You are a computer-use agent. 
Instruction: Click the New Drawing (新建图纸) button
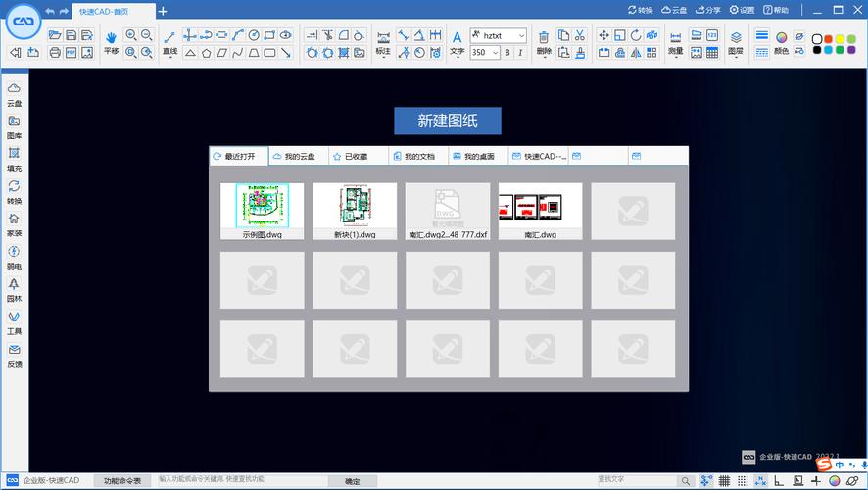pyautogui.click(x=448, y=121)
